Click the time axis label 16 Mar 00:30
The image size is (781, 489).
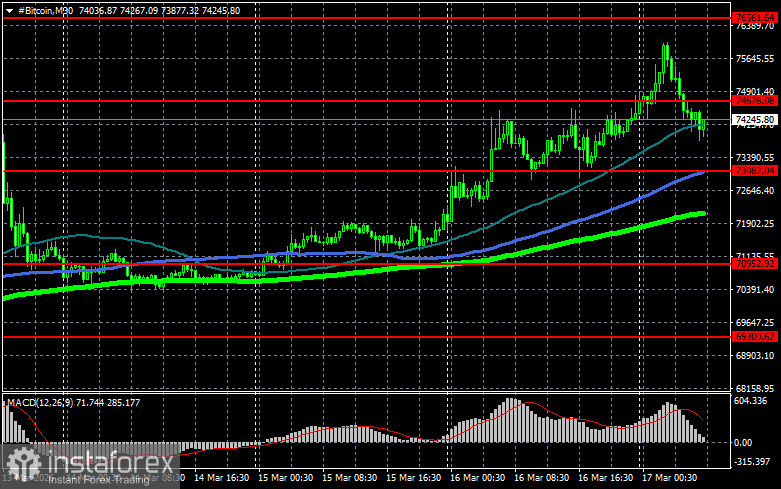478,478
